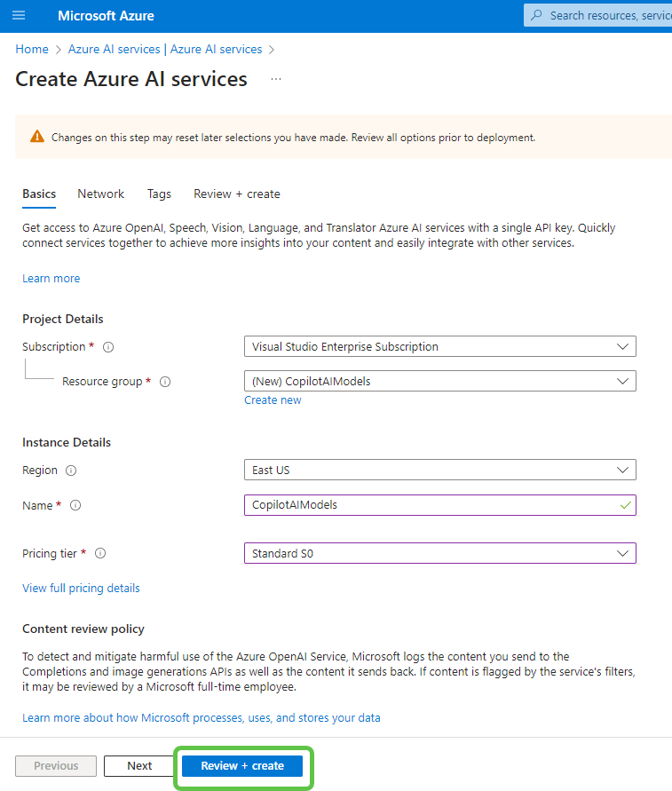Click the ellipsis next to Create Azure AI services
Image resolution: width=672 pixels, height=791 pixels.
(275, 79)
